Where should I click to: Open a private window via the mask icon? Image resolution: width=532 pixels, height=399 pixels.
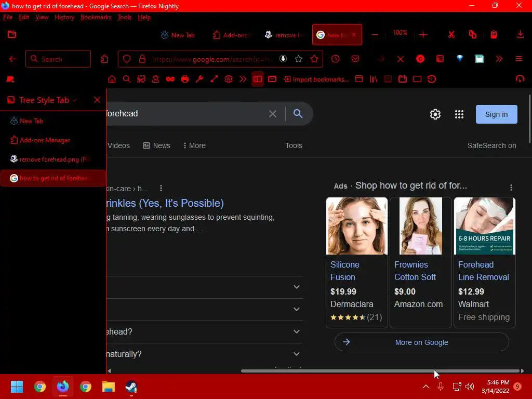point(170,79)
